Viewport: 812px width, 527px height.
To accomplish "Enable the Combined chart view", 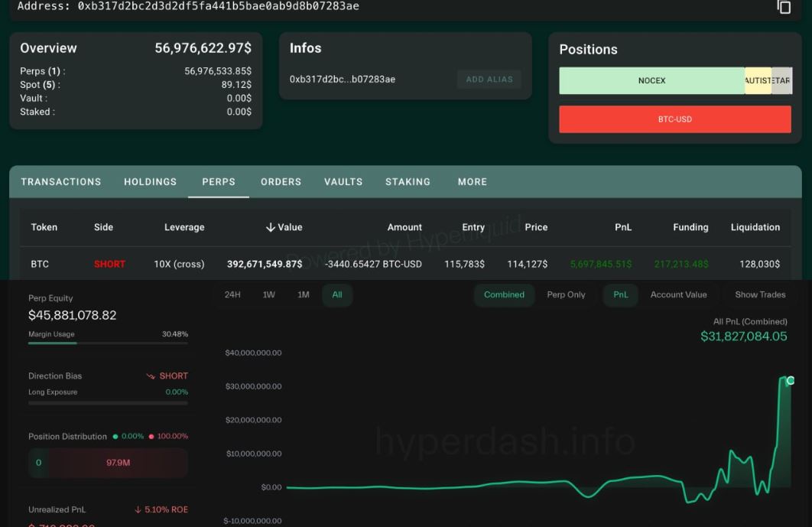I will (x=504, y=294).
